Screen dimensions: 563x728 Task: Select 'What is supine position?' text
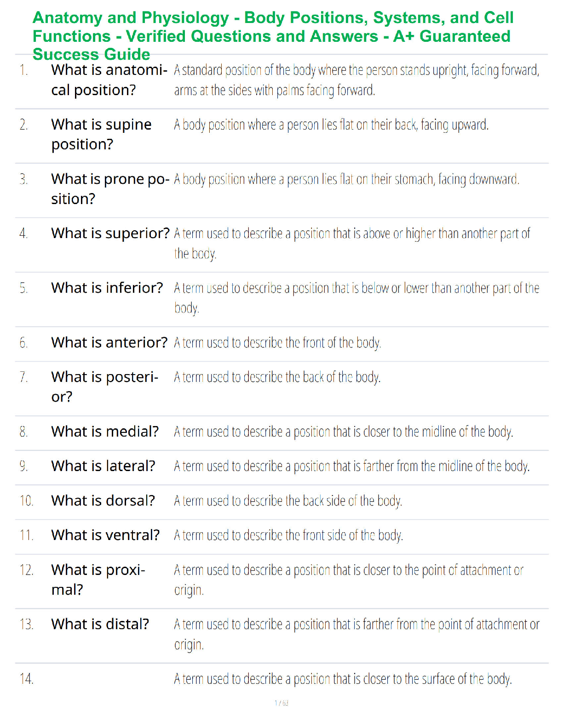coord(101,134)
